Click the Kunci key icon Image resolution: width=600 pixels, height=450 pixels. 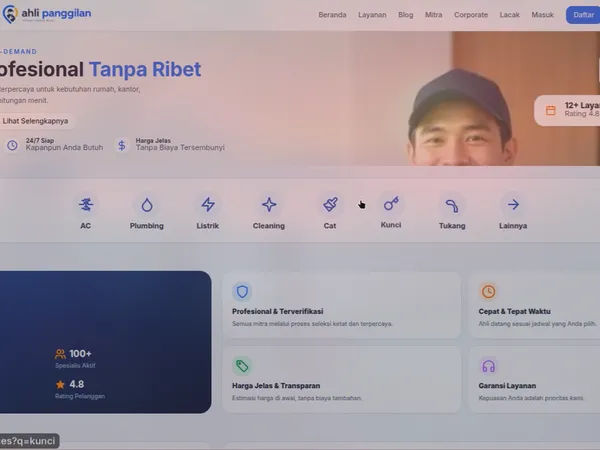(x=391, y=204)
